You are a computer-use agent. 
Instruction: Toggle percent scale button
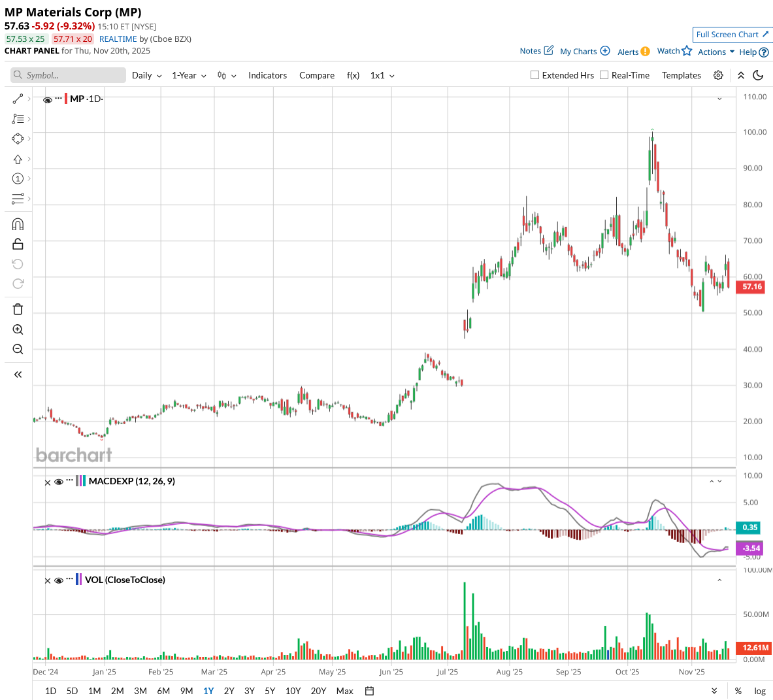pos(738,691)
